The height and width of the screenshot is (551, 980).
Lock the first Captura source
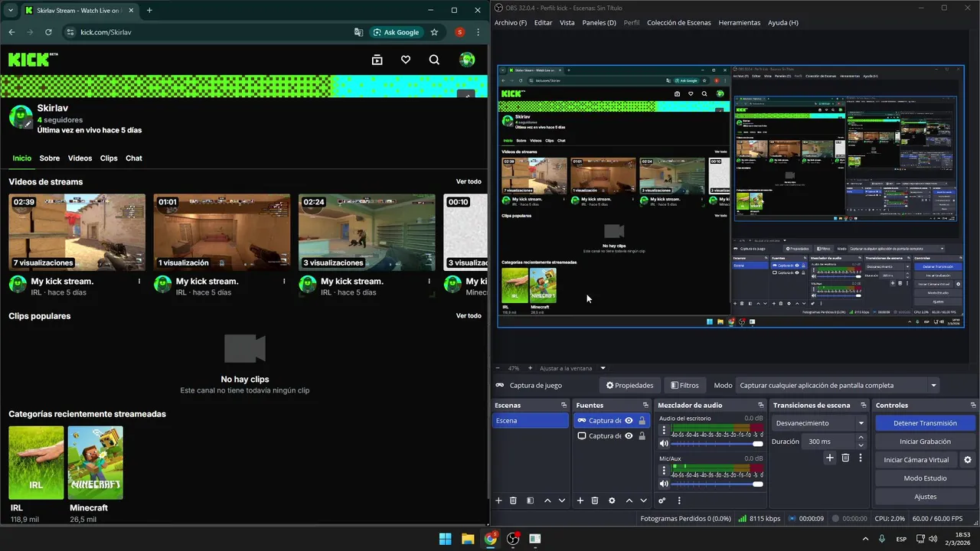point(642,420)
